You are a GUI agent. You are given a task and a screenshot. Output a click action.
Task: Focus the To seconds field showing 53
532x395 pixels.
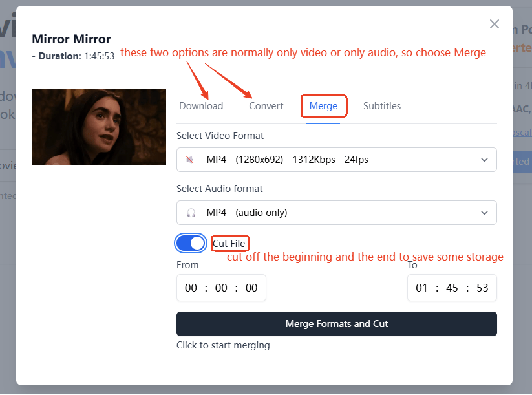(482, 288)
